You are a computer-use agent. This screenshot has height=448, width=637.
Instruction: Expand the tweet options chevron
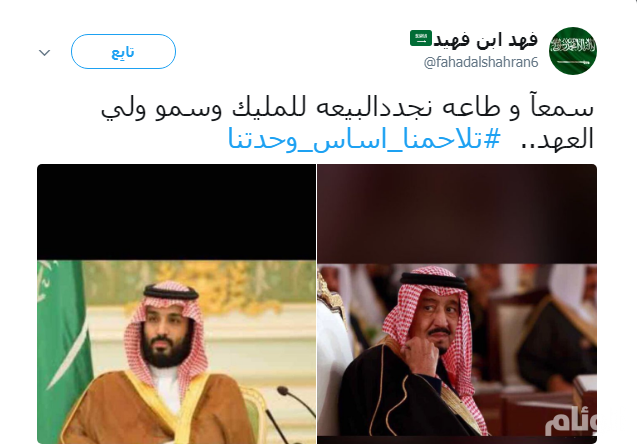tap(44, 52)
